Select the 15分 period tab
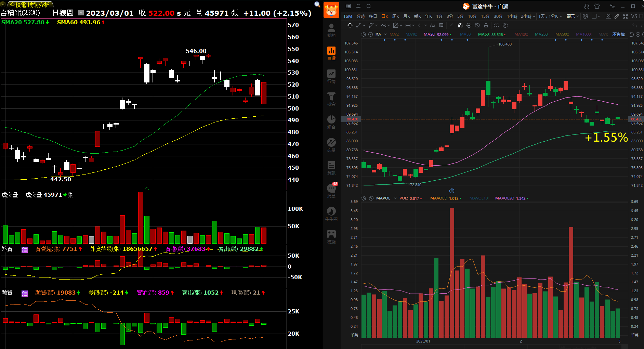 pos(485,16)
